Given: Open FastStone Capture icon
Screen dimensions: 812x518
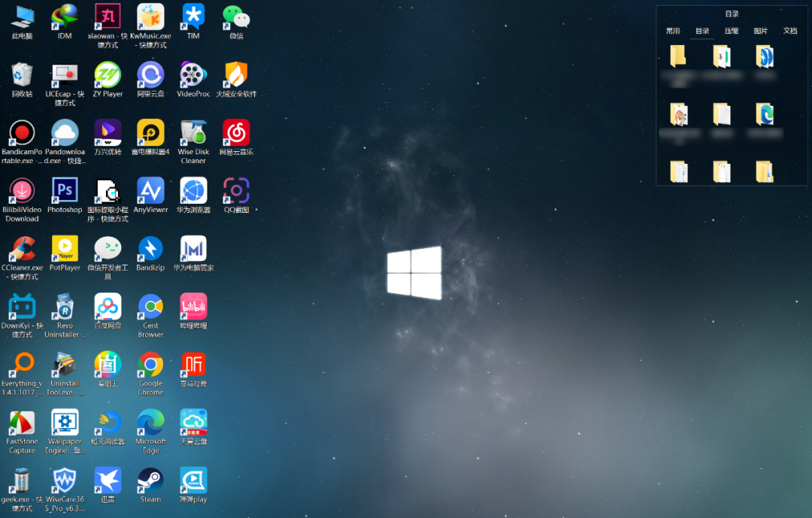Looking at the screenshot, I should (x=23, y=424).
